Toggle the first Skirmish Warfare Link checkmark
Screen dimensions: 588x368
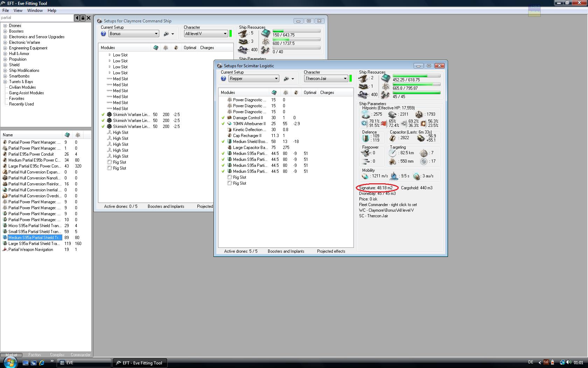tap(103, 115)
